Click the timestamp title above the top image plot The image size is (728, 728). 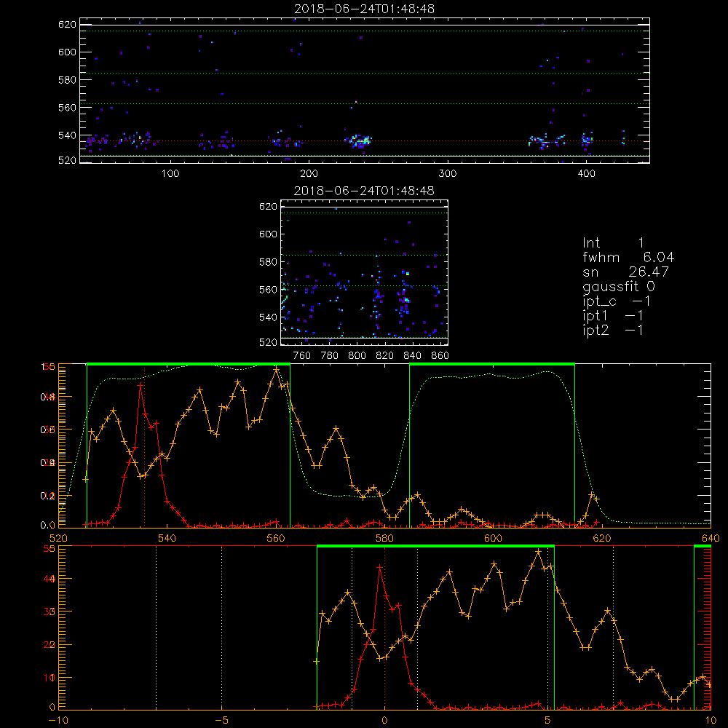coord(365,9)
